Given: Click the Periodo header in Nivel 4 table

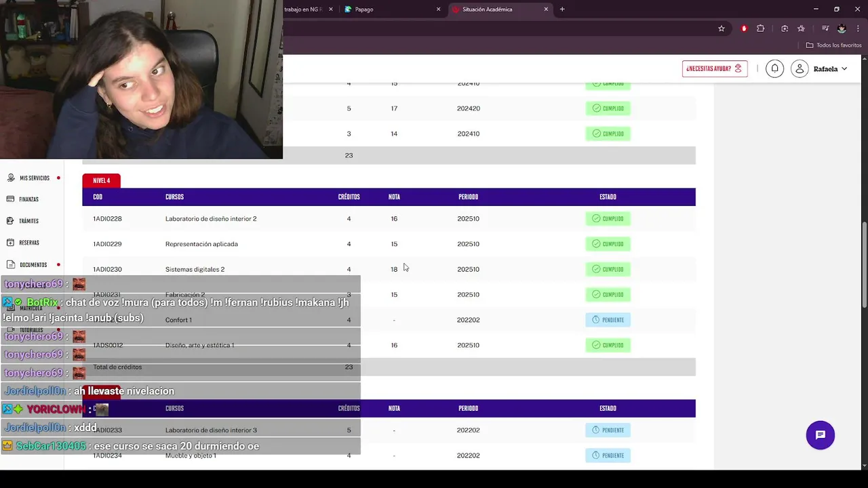Looking at the screenshot, I should [x=468, y=197].
